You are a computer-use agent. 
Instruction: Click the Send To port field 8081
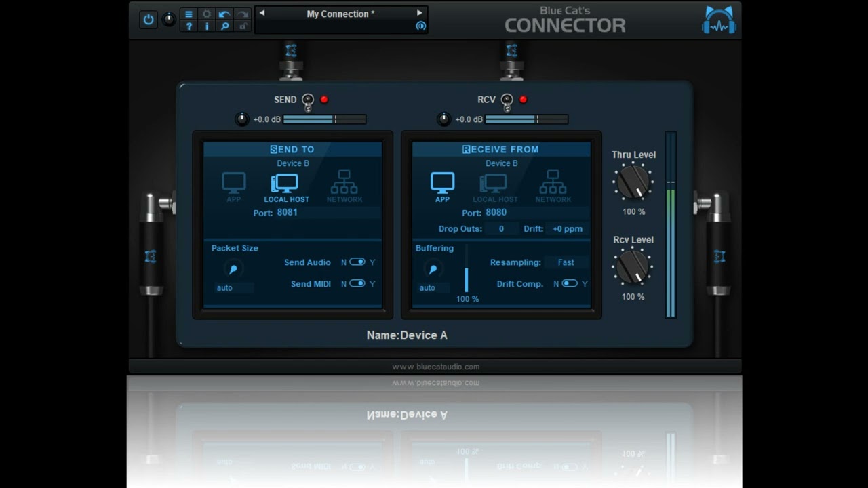point(328,213)
